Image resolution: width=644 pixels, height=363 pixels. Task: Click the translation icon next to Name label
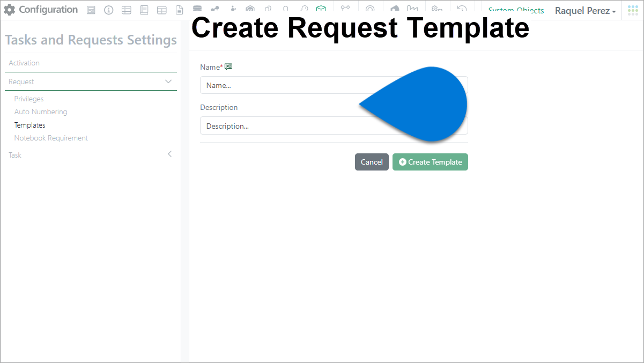tap(228, 66)
